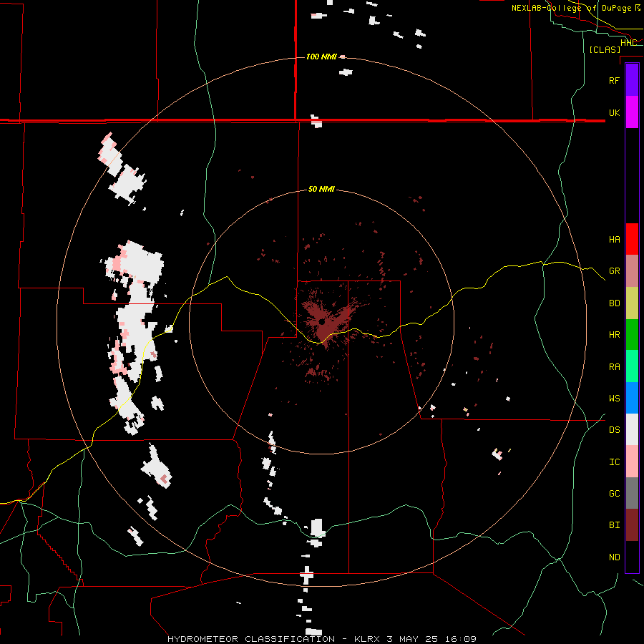644x644 pixels.
Task: Click the ND legend label
Action: (614, 557)
